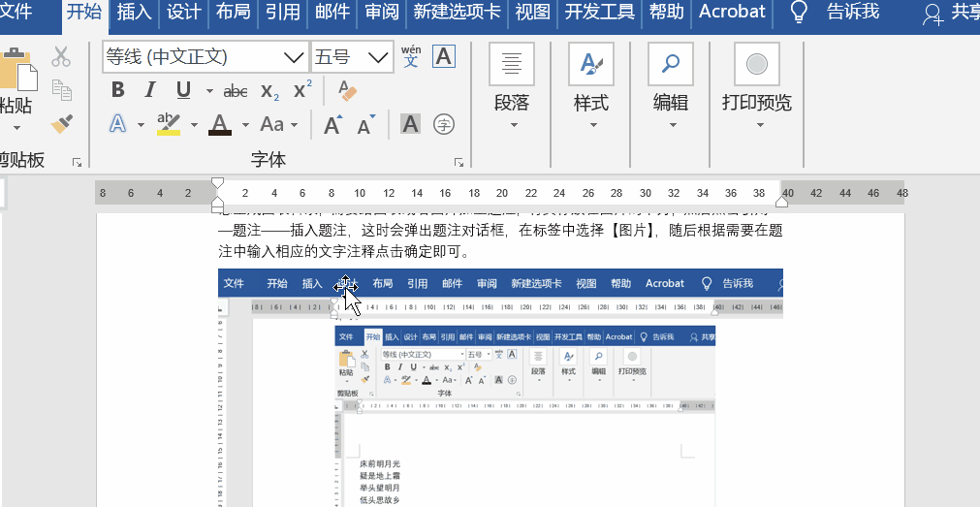
Task: Toggle superscript formatting
Action: pyautogui.click(x=302, y=89)
